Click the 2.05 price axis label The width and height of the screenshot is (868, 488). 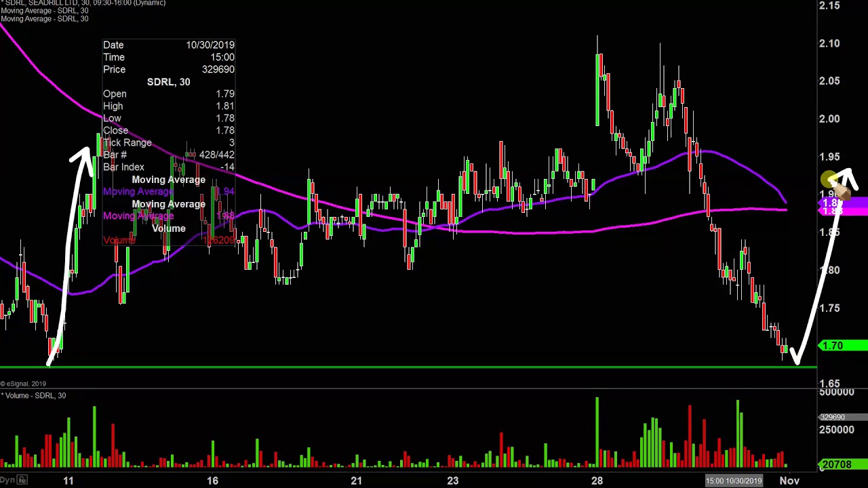click(829, 81)
